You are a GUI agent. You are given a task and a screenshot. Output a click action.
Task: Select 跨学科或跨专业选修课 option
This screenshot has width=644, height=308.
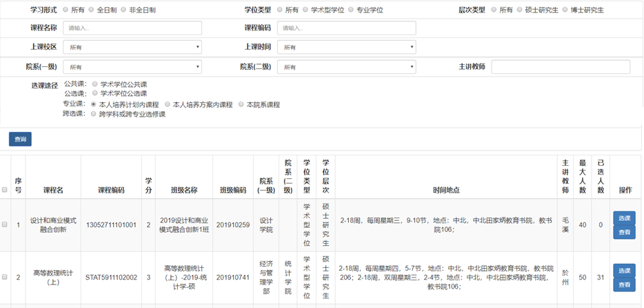[x=94, y=114]
